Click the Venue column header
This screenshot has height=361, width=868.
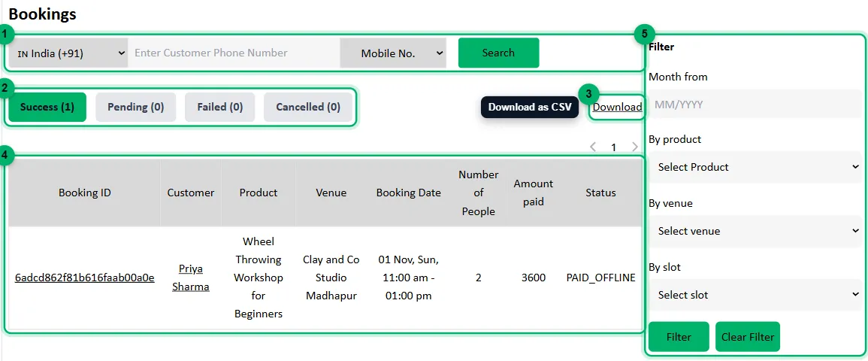pos(331,193)
